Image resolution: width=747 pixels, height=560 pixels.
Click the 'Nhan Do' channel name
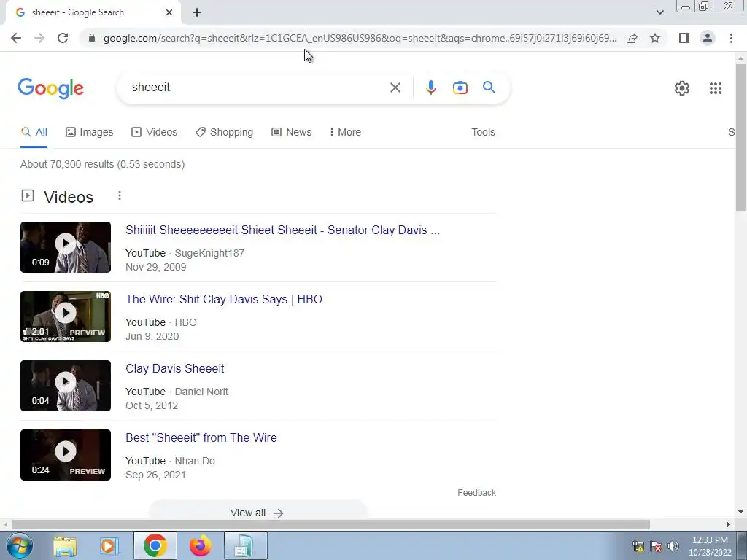[195, 461]
